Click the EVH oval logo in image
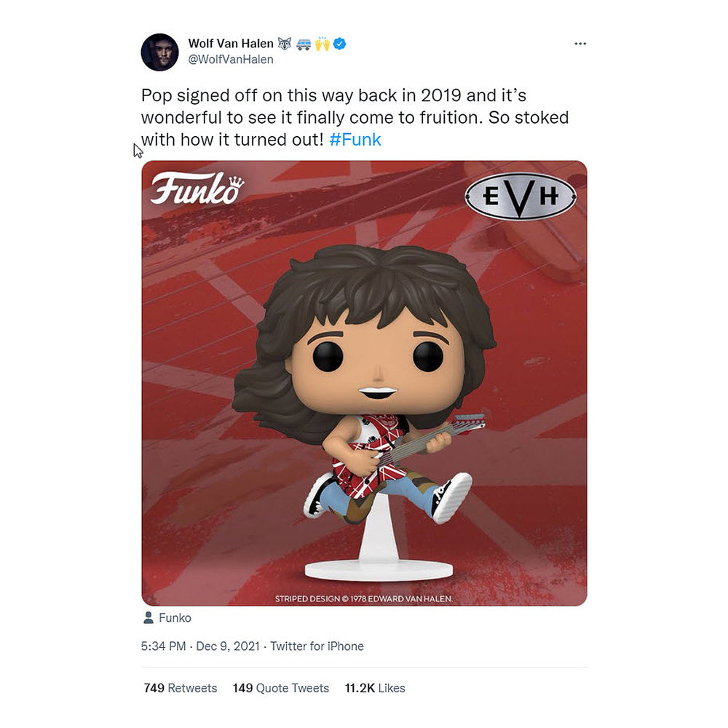 [x=521, y=197]
